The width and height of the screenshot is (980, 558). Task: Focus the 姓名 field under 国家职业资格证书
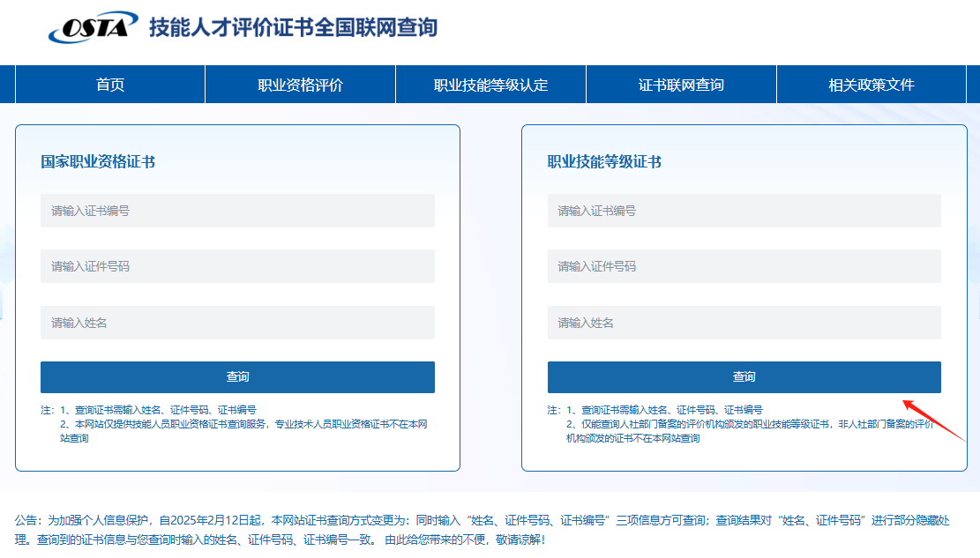237,323
